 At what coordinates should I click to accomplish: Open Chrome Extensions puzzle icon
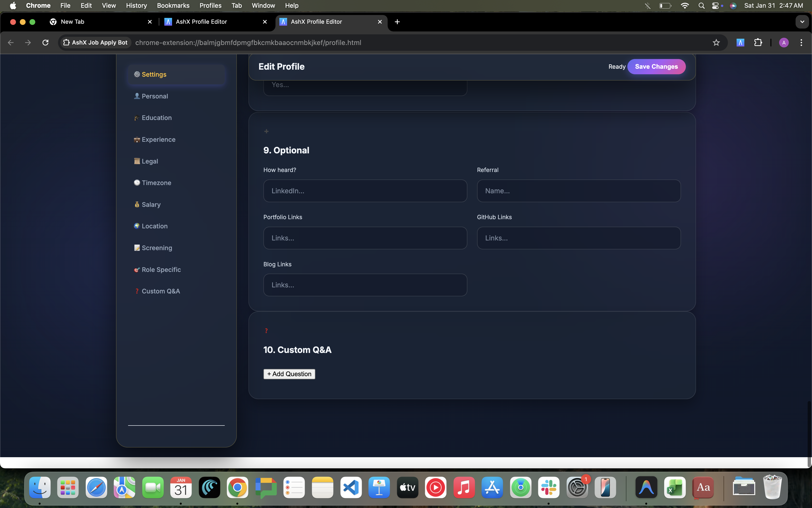758,43
